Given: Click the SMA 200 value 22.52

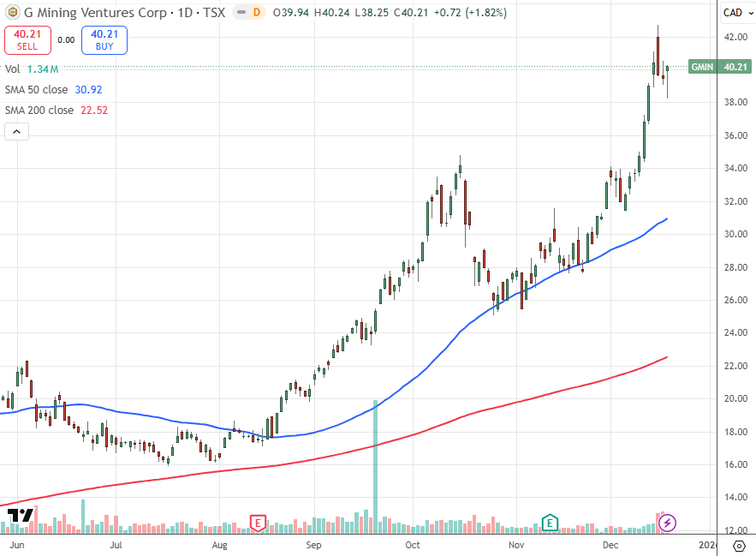Looking at the screenshot, I should click(94, 110).
